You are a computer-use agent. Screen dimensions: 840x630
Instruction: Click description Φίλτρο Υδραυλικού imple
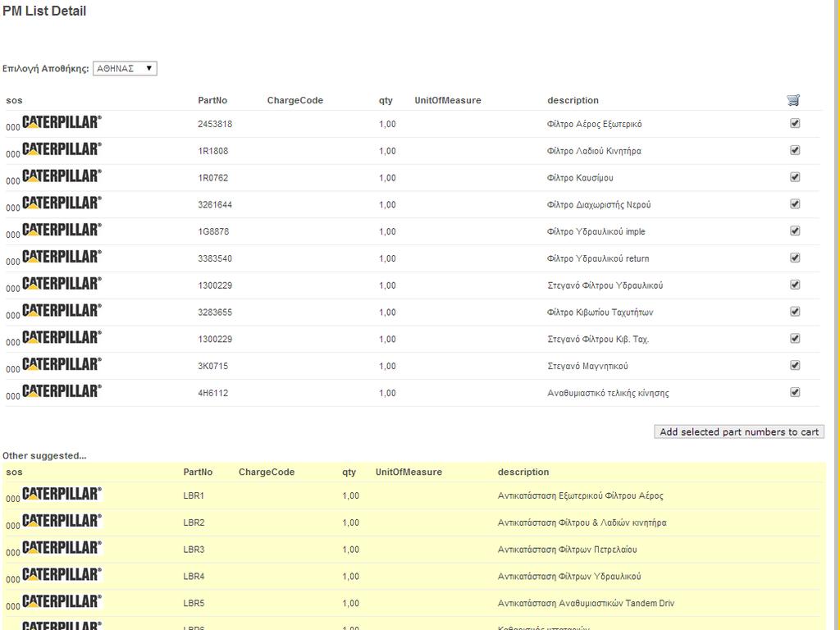point(596,231)
